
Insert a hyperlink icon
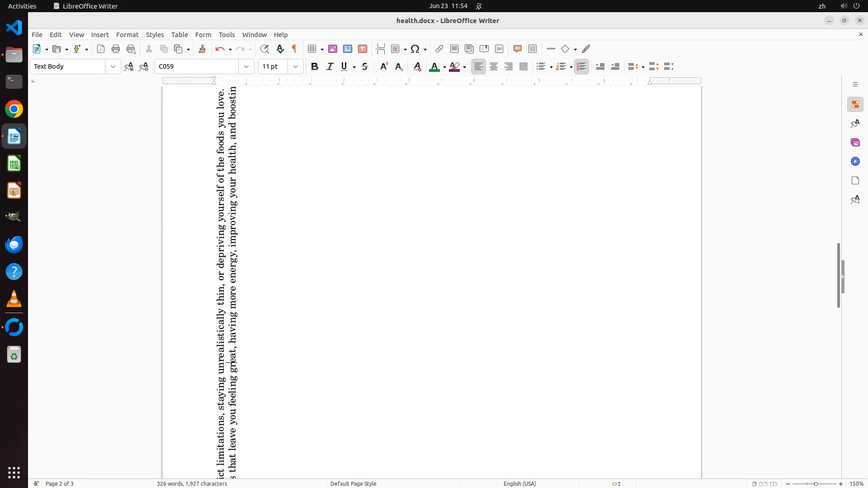tap(439, 49)
